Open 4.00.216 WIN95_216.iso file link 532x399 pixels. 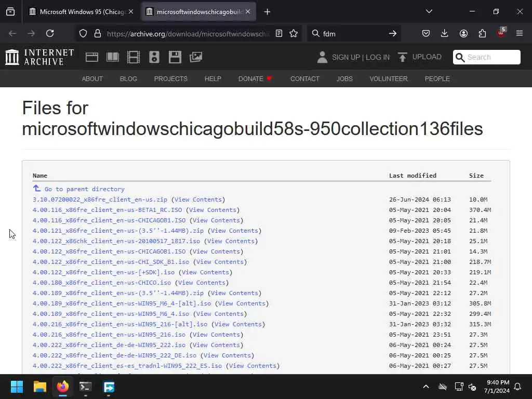point(109,335)
